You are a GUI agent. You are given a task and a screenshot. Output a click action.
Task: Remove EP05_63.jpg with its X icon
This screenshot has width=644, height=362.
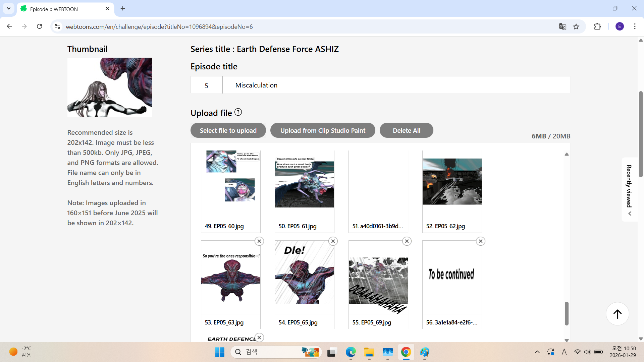click(x=259, y=241)
